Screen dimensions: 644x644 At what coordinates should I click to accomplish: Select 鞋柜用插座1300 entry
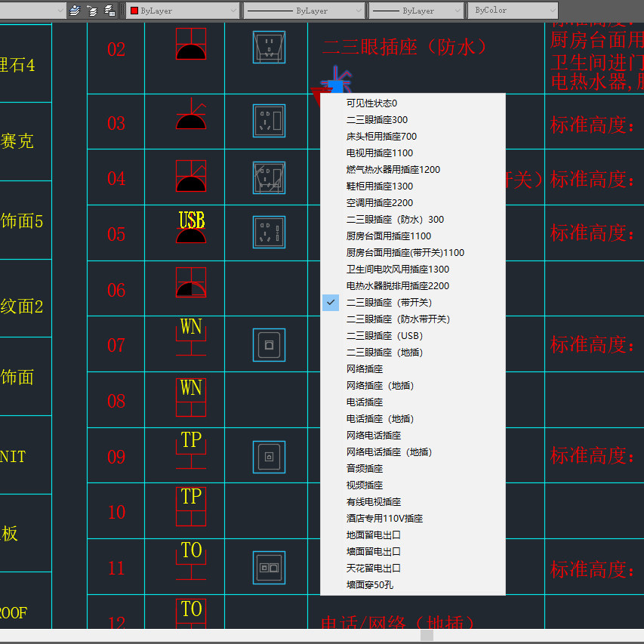click(x=413, y=186)
